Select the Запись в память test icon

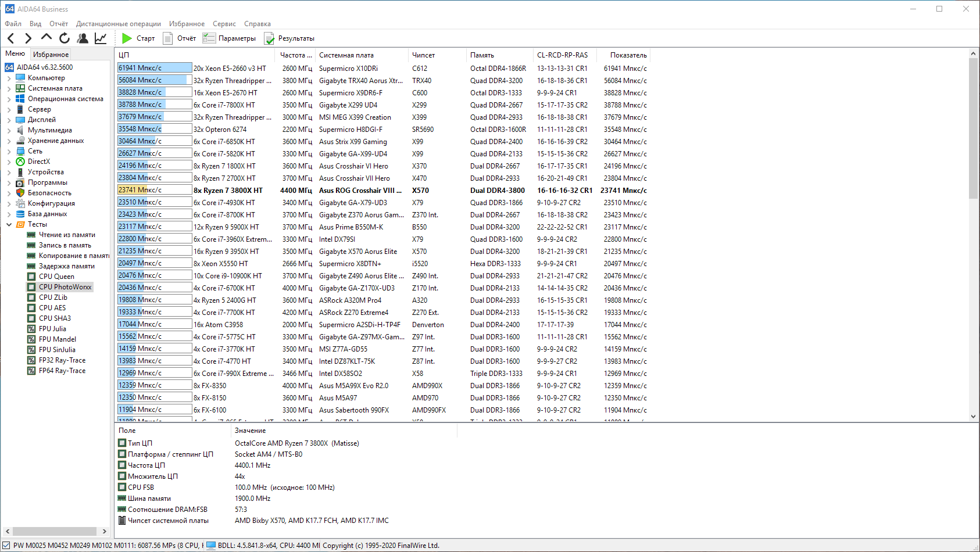pyautogui.click(x=31, y=245)
